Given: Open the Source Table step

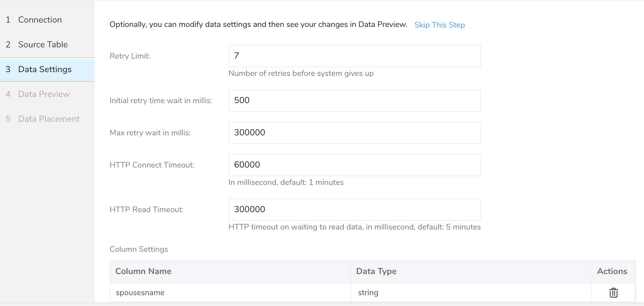Looking at the screenshot, I should (x=43, y=45).
